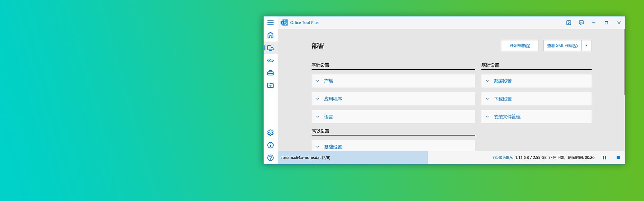The width and height of the screenshot is (644, 201).
Task: Click the 剩余时间: 00:20 status text
Action: click(581, 157)
